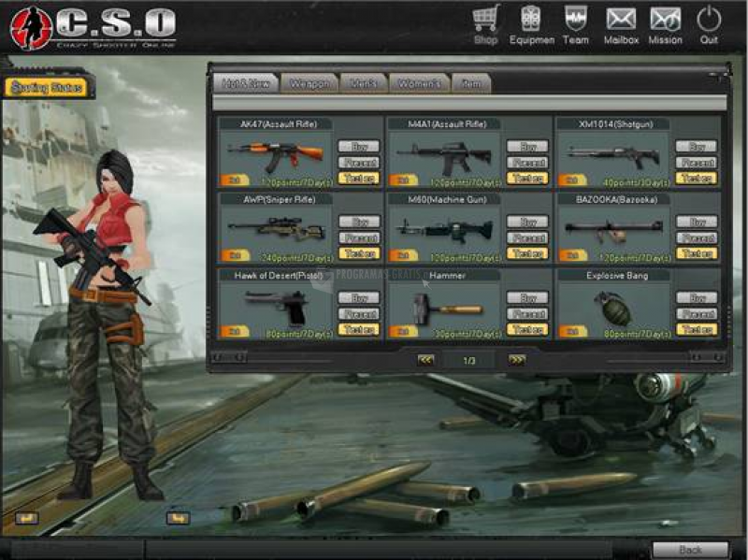Buy the Hawk of Desert pistol
This screenshot has width=748, height=560.
point(359,298)
